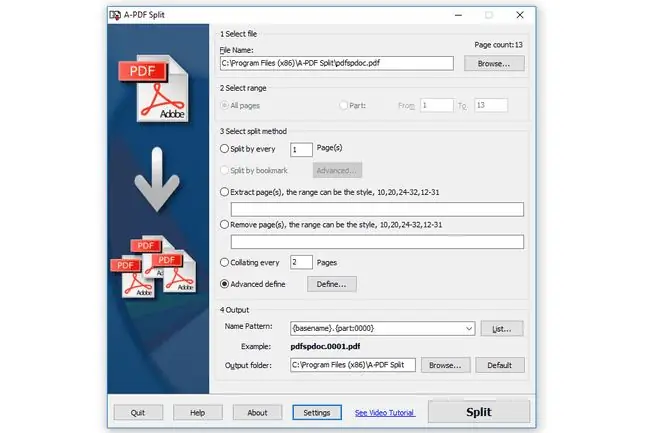Click the large PDF Adobe document graphic
The height and width of the screenshot is (433, 650).
[154, 88]
